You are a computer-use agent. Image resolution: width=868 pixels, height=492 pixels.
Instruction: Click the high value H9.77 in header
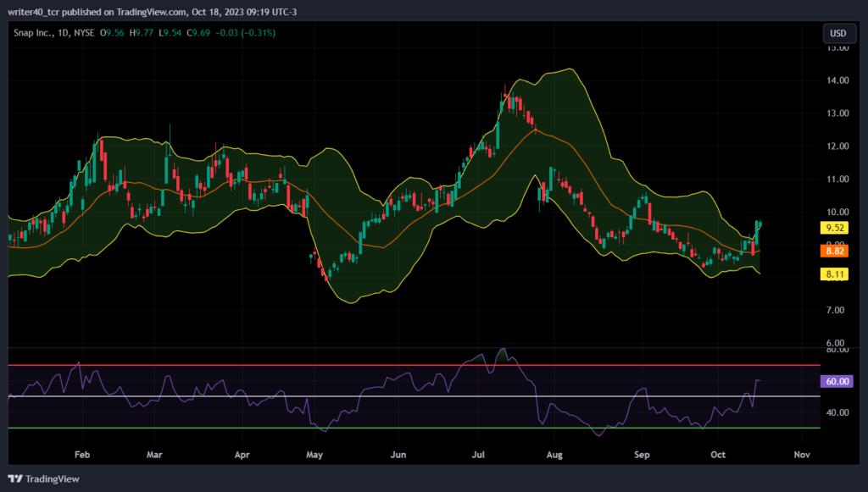pos(142,33)
